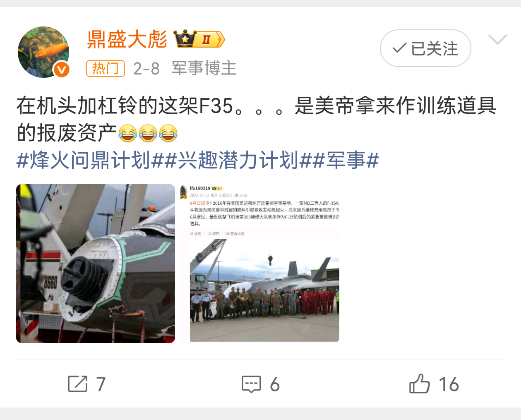Tap the crown membership level badge
Viewport: 521px width, 420px height.
(x=199, y=39)
